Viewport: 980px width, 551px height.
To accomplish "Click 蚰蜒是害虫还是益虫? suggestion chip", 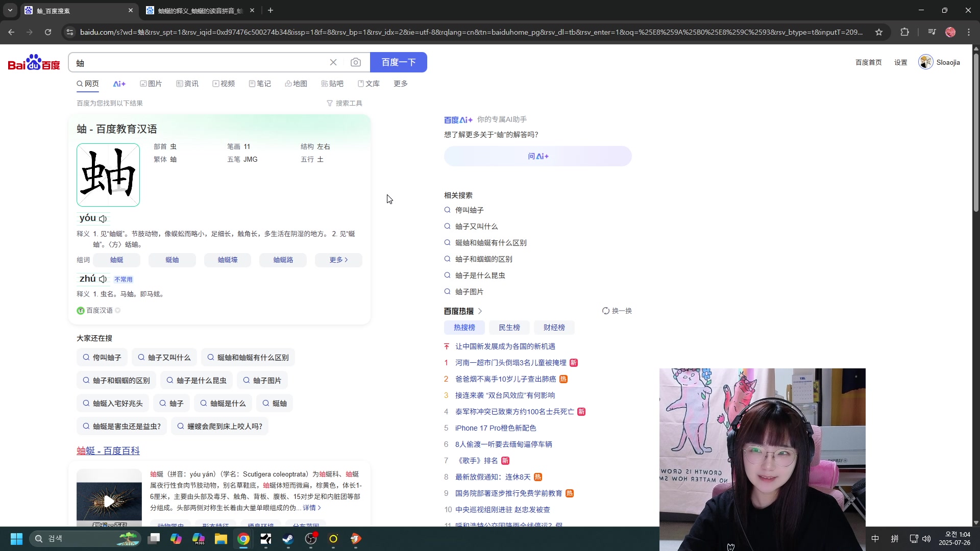I will click(121, 426).
